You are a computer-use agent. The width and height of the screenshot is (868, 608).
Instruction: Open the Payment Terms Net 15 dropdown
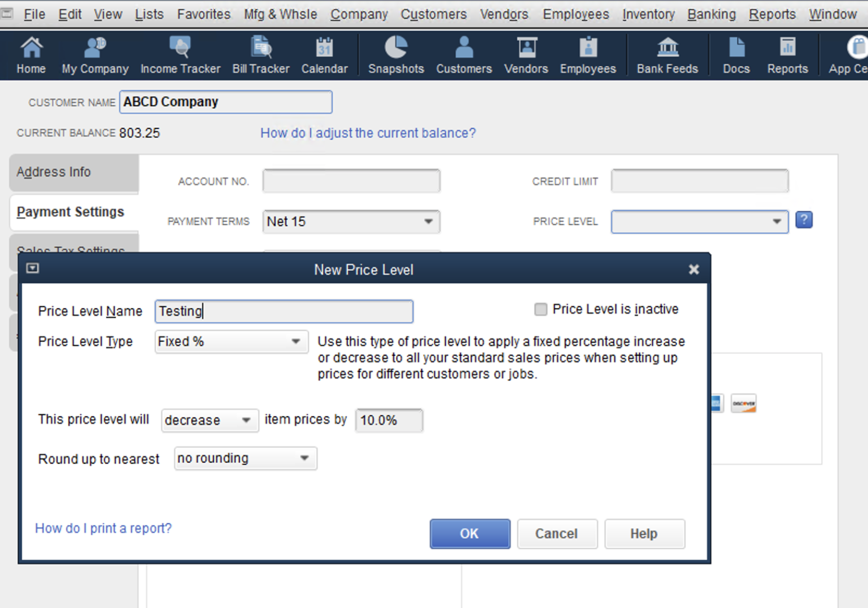(x=428, y=222)
